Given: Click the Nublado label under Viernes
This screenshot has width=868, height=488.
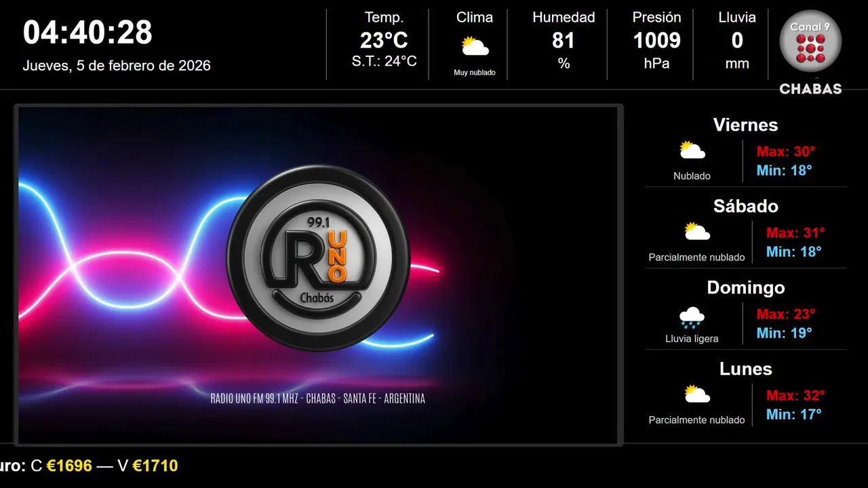Looking at the screenshot, I should [x=692, y=176].
